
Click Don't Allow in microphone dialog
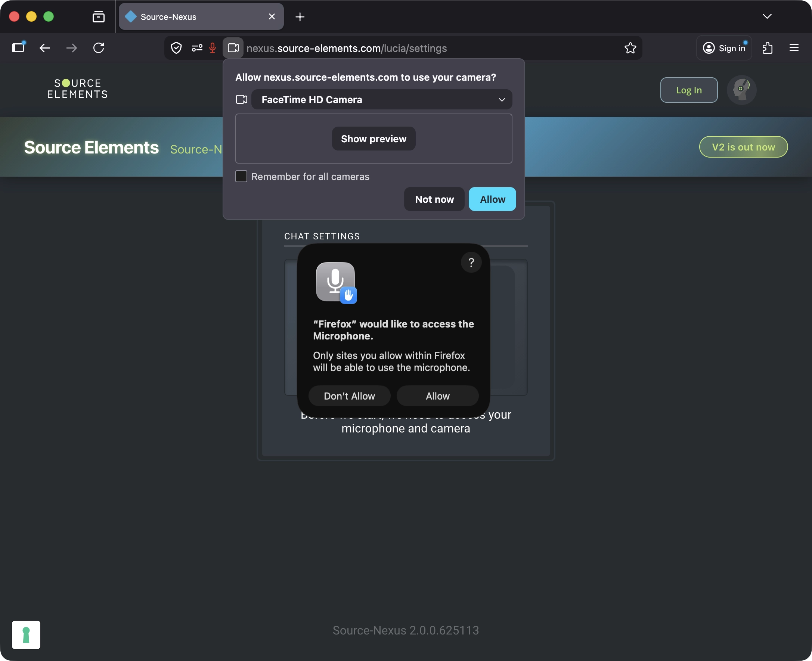(x=349, y=396)
